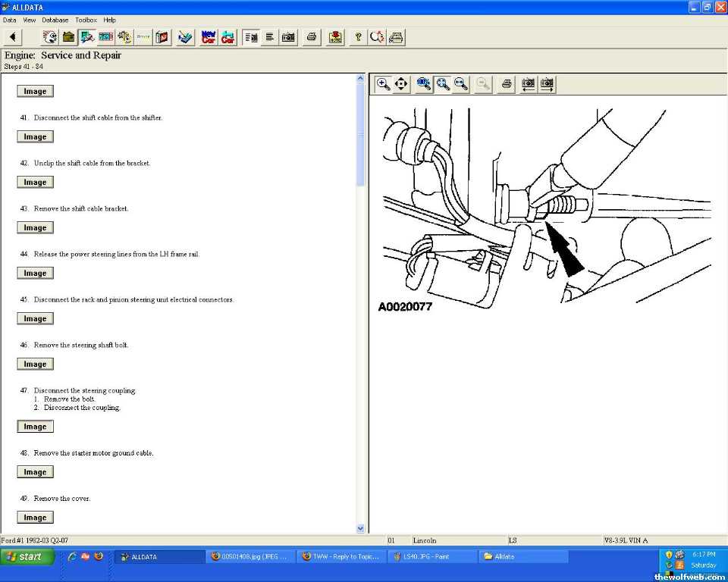Open the View menu
728x582 pixels.
point(29,20)
